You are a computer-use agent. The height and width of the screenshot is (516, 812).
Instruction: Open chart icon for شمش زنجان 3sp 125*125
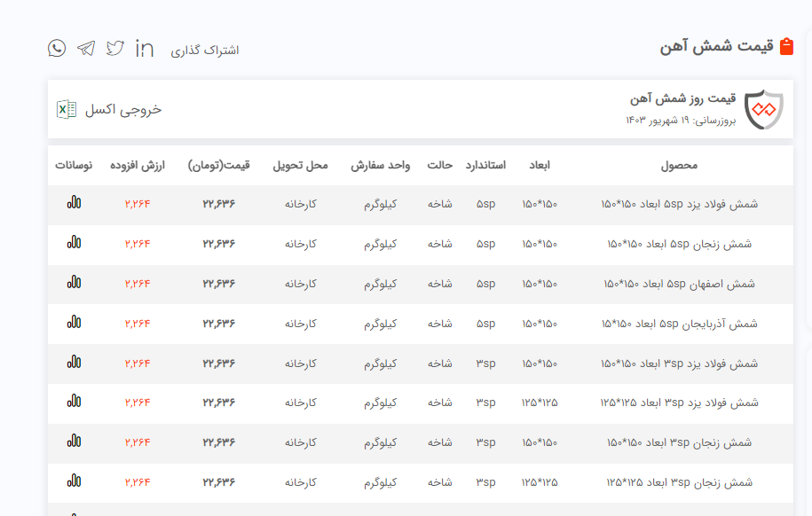[x=74, y=482]
